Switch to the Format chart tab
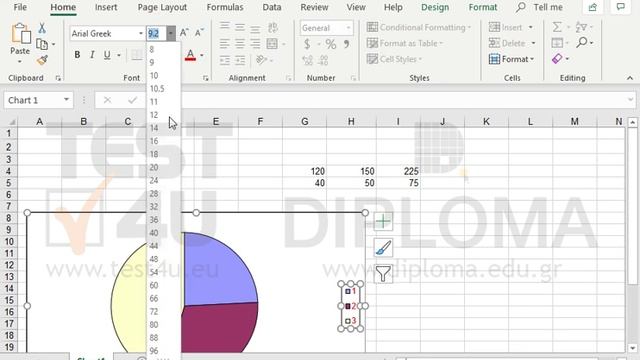Image resolution: width=640 pixels, height=360 pixels. coord(483,7)
